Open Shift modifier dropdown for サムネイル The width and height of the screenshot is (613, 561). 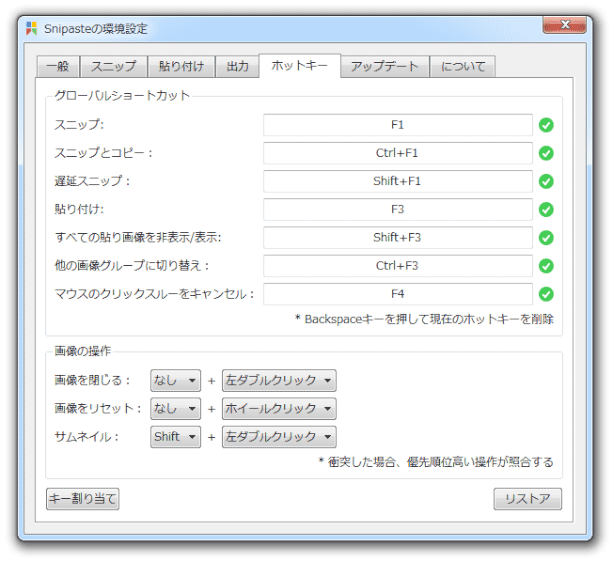click(x=176, y=437)
